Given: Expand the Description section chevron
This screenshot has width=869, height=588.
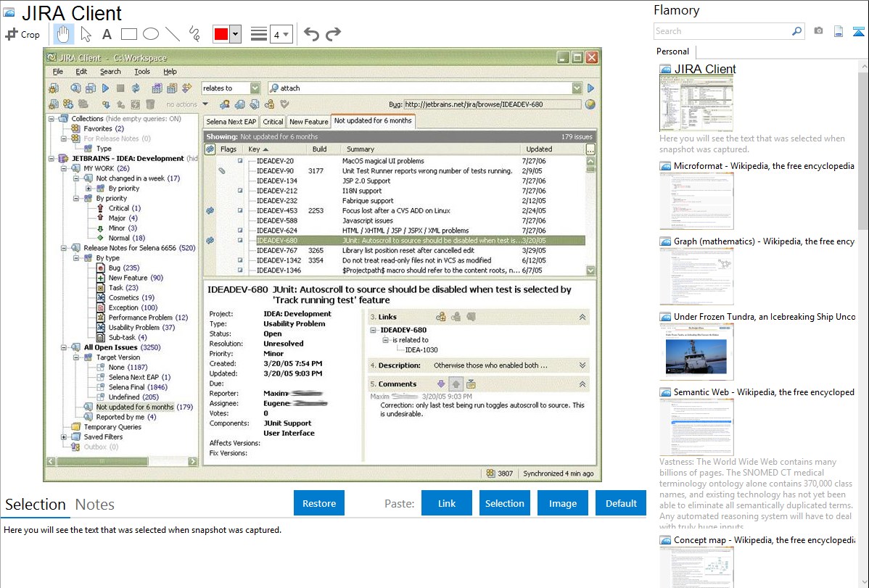Looking at the screenshot, I should 582,365.
